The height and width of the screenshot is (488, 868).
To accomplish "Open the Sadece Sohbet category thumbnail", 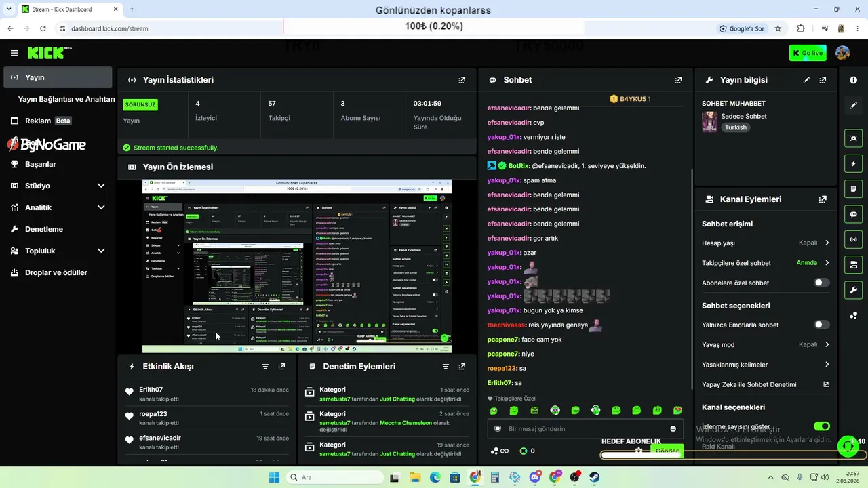I will (709, 121).
